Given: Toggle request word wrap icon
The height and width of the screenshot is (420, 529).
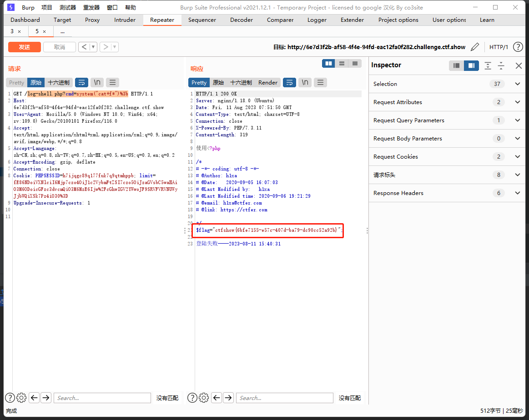Looking at the screenshot, I should (81, 83).
